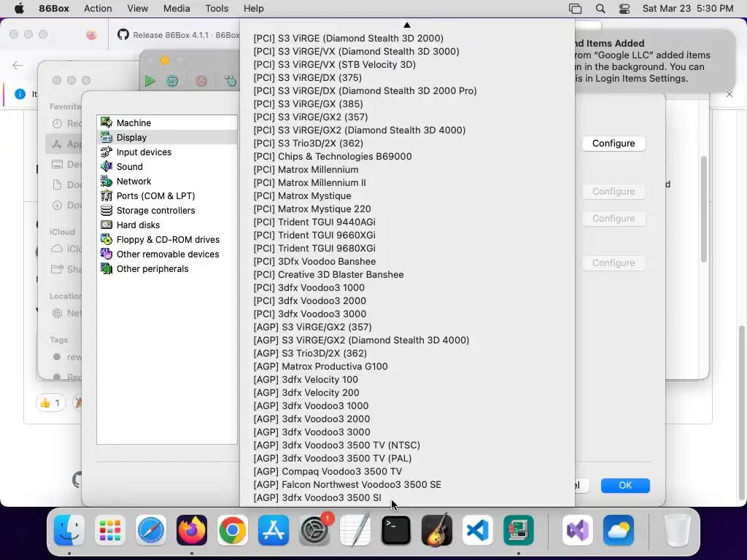Select the Machine settings category icon

pyautogui.click(x=107, y=122)
